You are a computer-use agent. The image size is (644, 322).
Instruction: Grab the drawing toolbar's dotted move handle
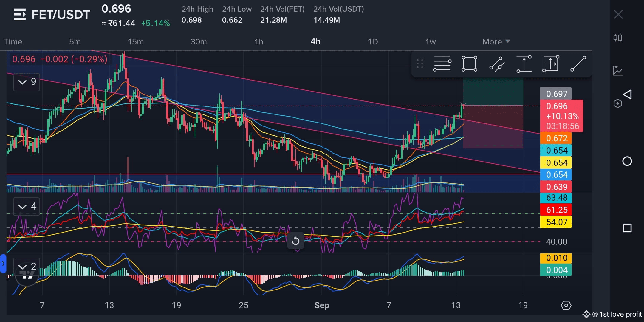pos(420,64)
